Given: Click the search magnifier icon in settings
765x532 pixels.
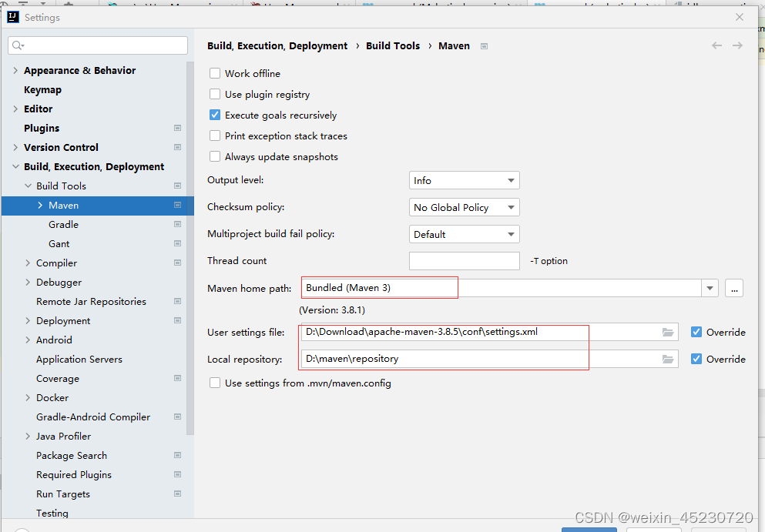Looking at the screenshot, I should click(x=18, y=45).
